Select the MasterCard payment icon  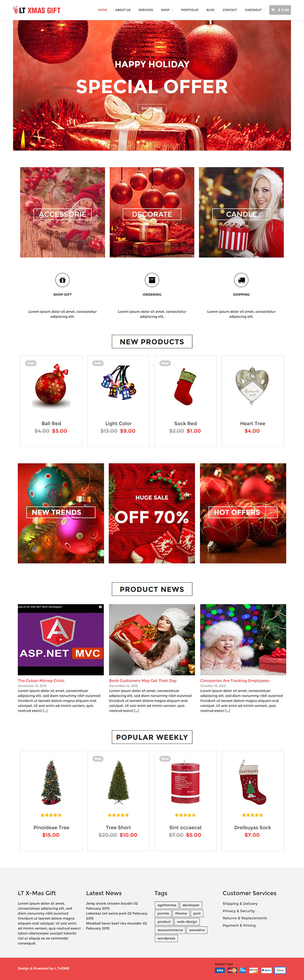[x=232, y=970]
